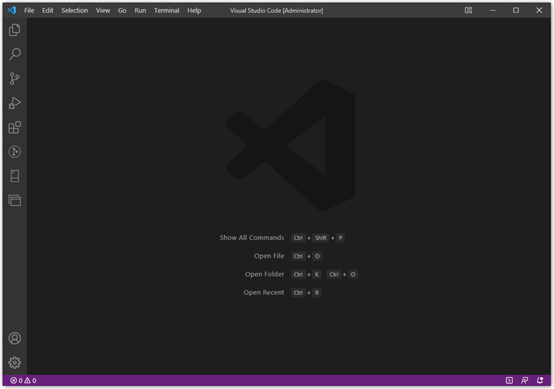Open Customize Layout icon in title bar
554x389 pixels.
(x=468, y=10)
